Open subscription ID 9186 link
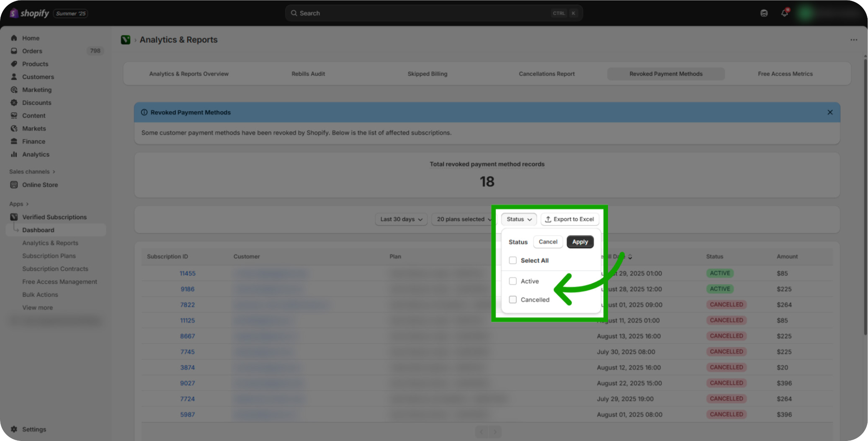 coord(188,289)
